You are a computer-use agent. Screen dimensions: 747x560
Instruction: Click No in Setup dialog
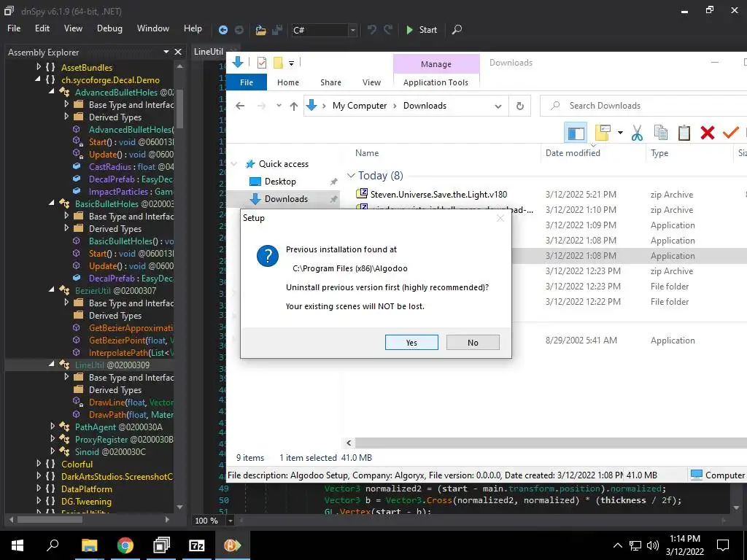(473, 343)
